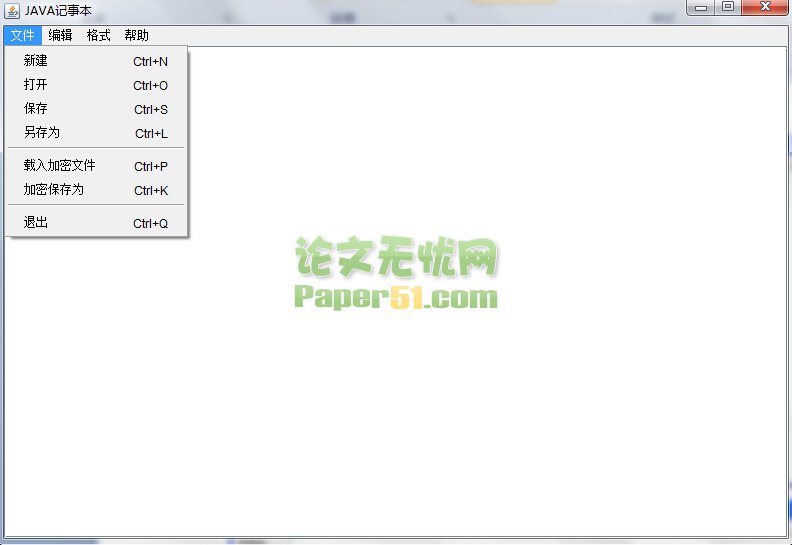Image resolution: width=792 pixels, height=545 pixels.
Task: Choose 打开 from the file menu
Action: coord(96,85)
